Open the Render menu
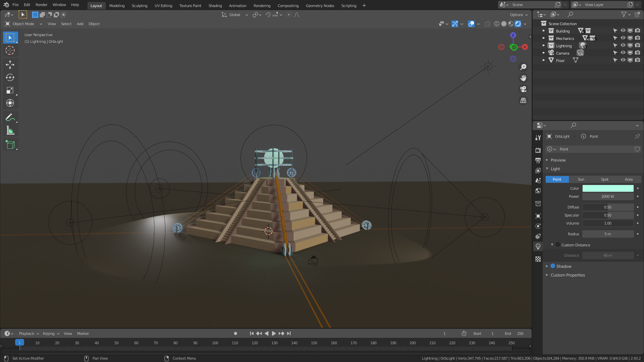Image resolution: width=644 pixels, height=362 pixels. tap(41, 5)
